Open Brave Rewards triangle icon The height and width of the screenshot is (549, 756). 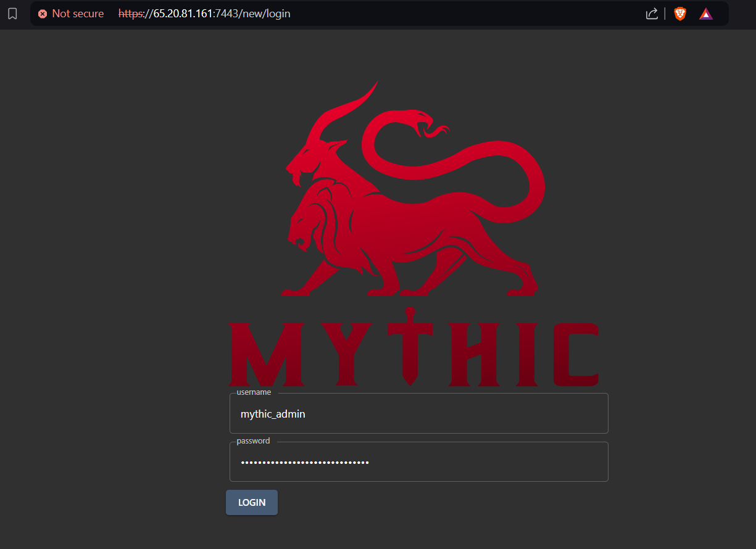click(x=706, y=14)
